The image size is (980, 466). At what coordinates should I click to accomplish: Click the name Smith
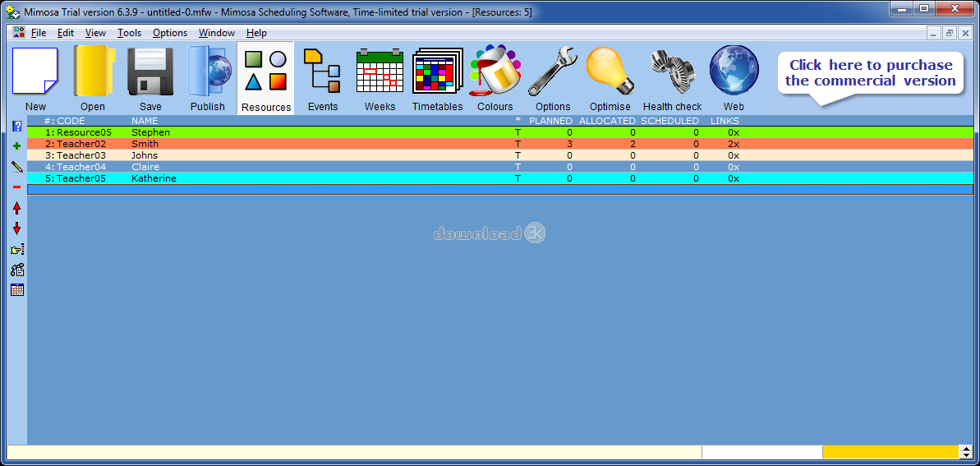coord(145,144)
